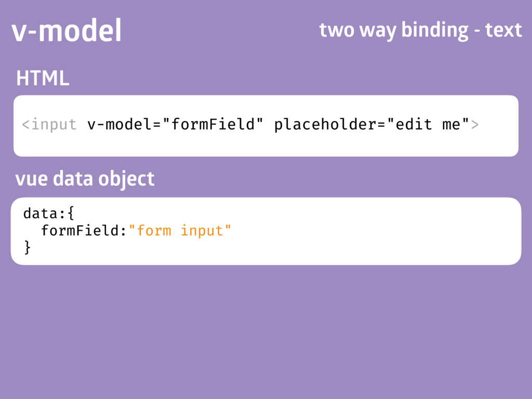Click the word 'input' in orange string
532x399 pixels.
[x=202, y=231]
